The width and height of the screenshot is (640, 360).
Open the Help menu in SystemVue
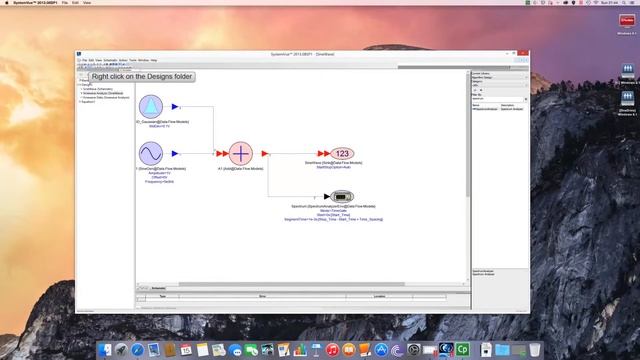pos(154,60)
